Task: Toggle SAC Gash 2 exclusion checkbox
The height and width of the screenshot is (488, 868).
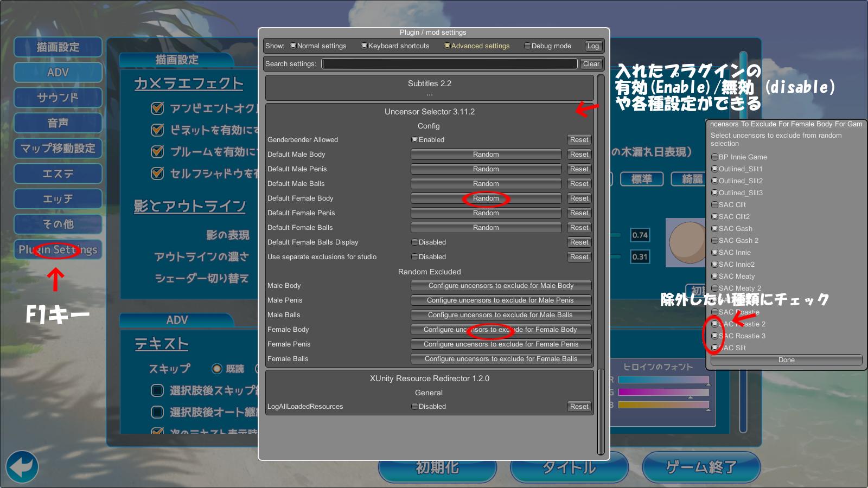Action: [x=714, y=241]
